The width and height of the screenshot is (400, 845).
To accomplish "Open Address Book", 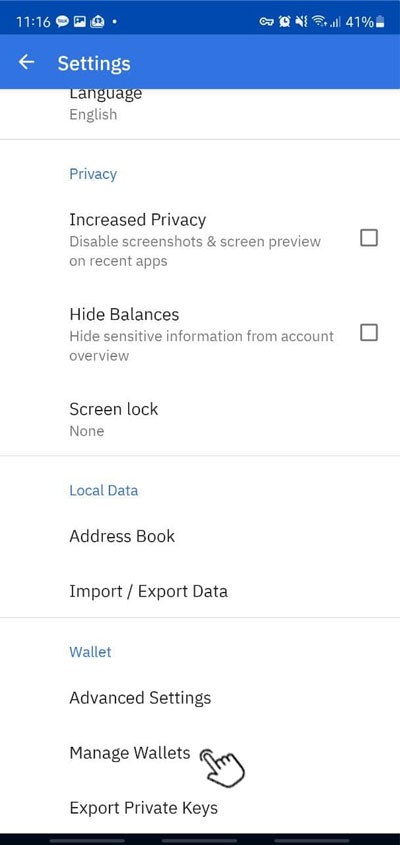I will coord(200,536).
